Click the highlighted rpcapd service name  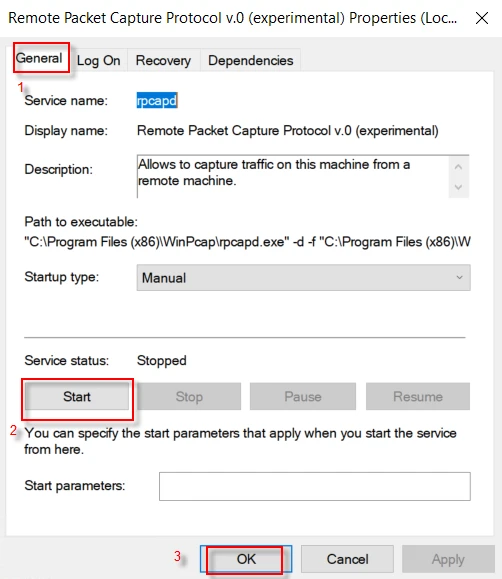(x=157, y=100)
